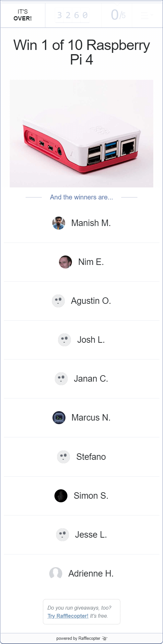Screen dimensions: 163x644
Task: Click Agustin O.'s placeholder avatar
Action: pos(58,301)
